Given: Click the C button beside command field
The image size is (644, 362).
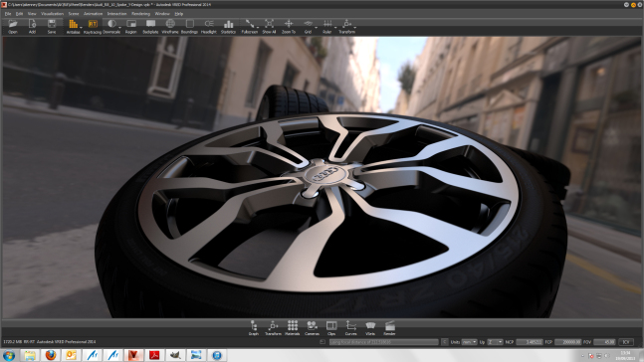Looking at the screenshot, I should [444, 342].
